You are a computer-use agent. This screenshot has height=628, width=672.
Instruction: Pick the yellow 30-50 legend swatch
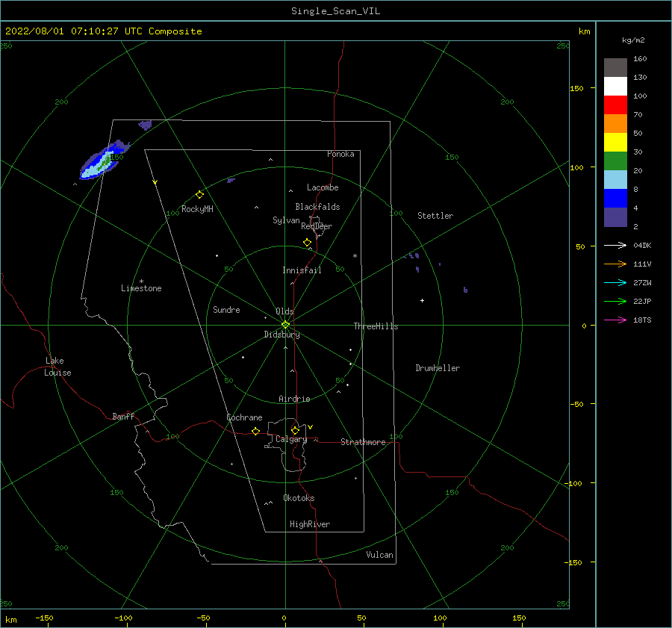pos(615,143)
